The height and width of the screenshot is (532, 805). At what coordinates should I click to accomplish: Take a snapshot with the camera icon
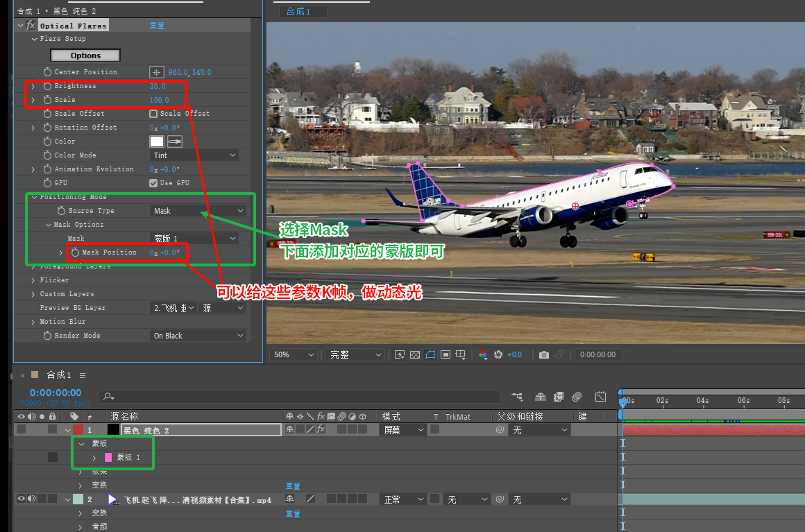tap(543, 354)
